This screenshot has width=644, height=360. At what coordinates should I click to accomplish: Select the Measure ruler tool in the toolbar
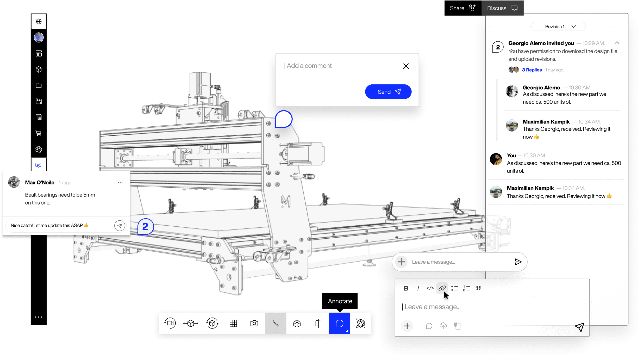pos(276,323)
